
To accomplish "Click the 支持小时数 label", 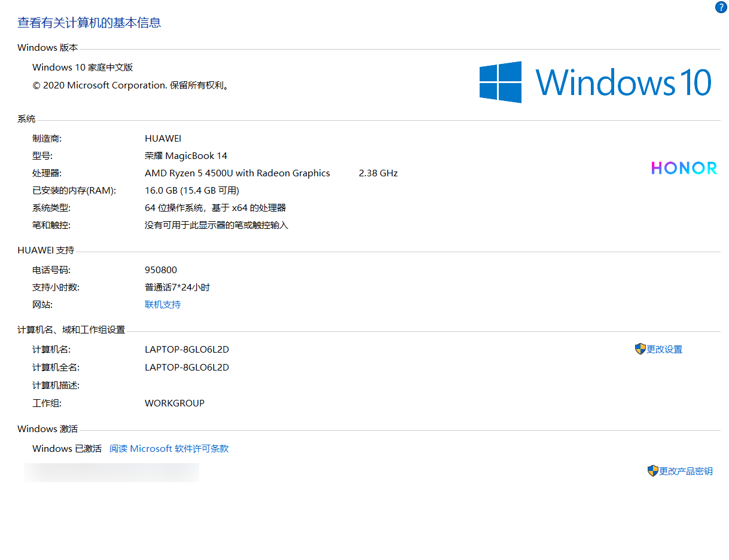I will pyautogui.click(x=56, y=287).
